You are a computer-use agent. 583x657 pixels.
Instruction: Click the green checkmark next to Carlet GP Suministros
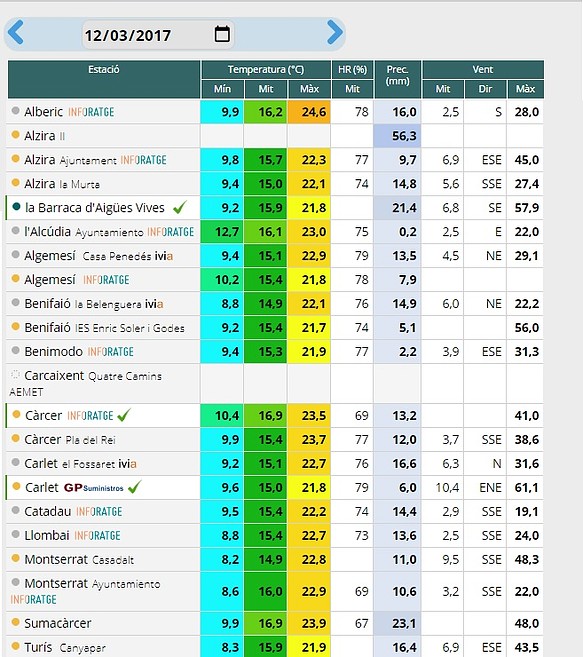click(x=135, y=487)
